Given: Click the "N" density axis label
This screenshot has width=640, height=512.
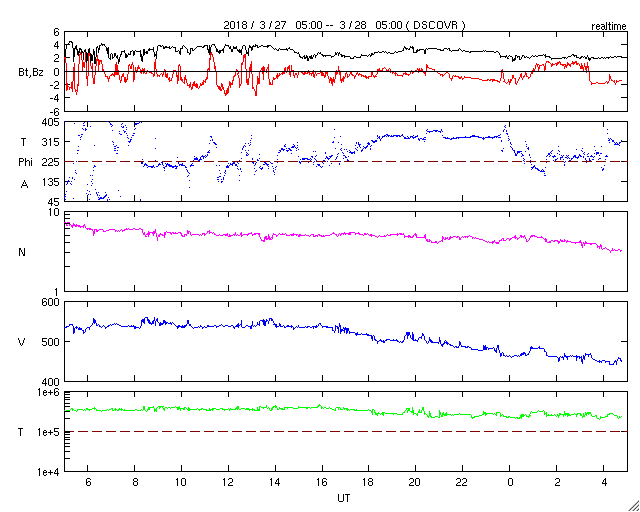Looking at the screenshot, I should pos(22,252).
